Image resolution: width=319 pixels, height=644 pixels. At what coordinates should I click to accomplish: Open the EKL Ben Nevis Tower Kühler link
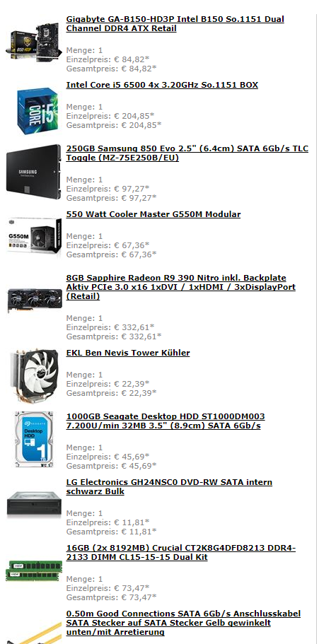tap(128, 353)
